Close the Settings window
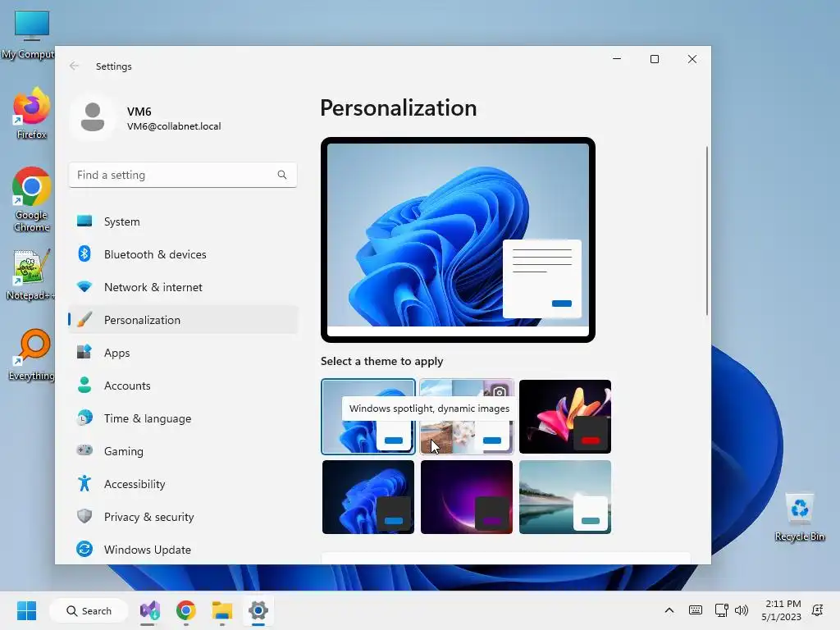The height and width of the screenshot is (630, 840). coord(692,59)
